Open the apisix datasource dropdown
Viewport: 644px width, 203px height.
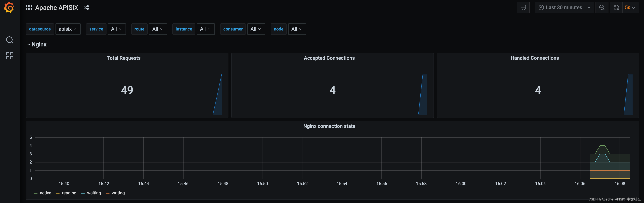[x=68, y=29]
